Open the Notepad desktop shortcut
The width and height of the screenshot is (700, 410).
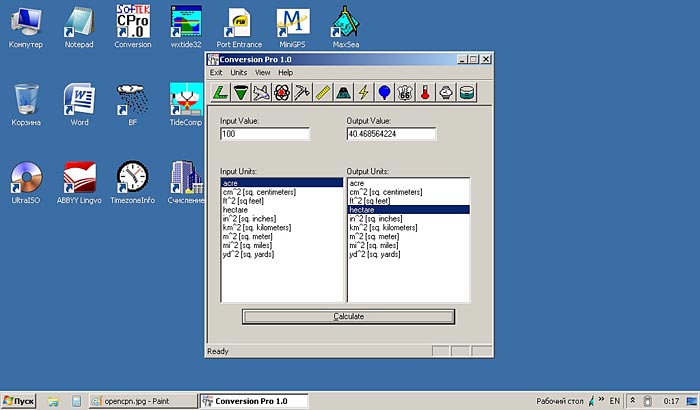[79, 27]
